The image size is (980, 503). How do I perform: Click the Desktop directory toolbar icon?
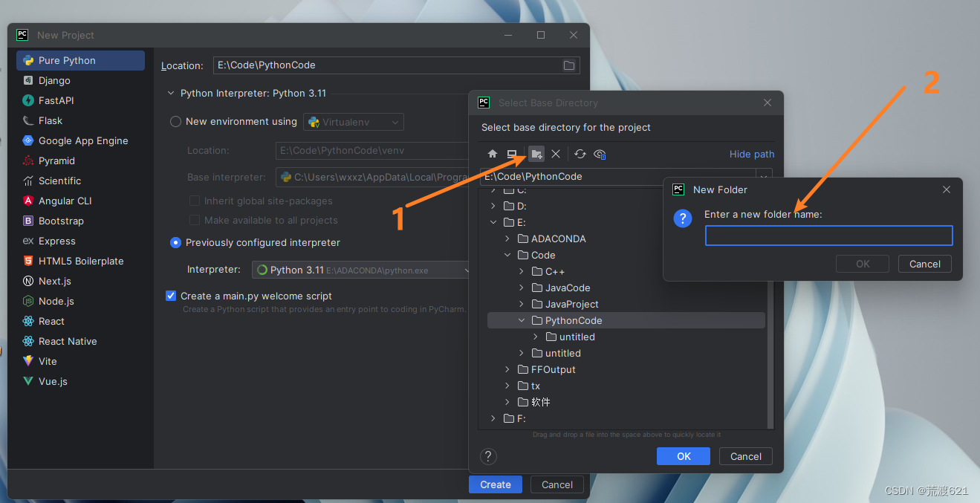[512, 154]
